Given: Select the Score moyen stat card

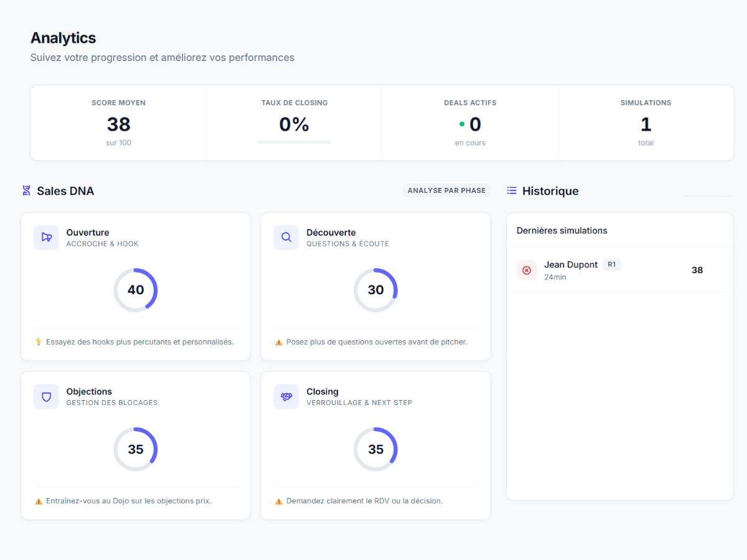Looking at the screenshot, I should click(x=118, y=123).
